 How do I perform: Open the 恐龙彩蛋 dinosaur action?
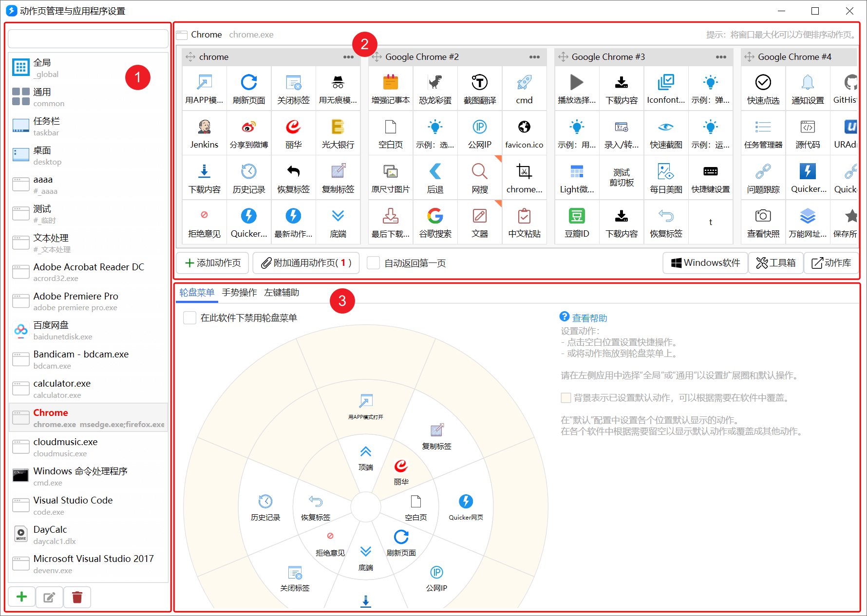point(435,89)
